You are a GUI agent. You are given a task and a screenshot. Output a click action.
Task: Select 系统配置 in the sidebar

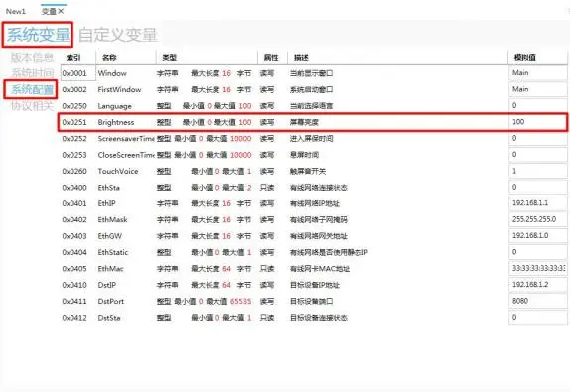click(x=32, y=89)
